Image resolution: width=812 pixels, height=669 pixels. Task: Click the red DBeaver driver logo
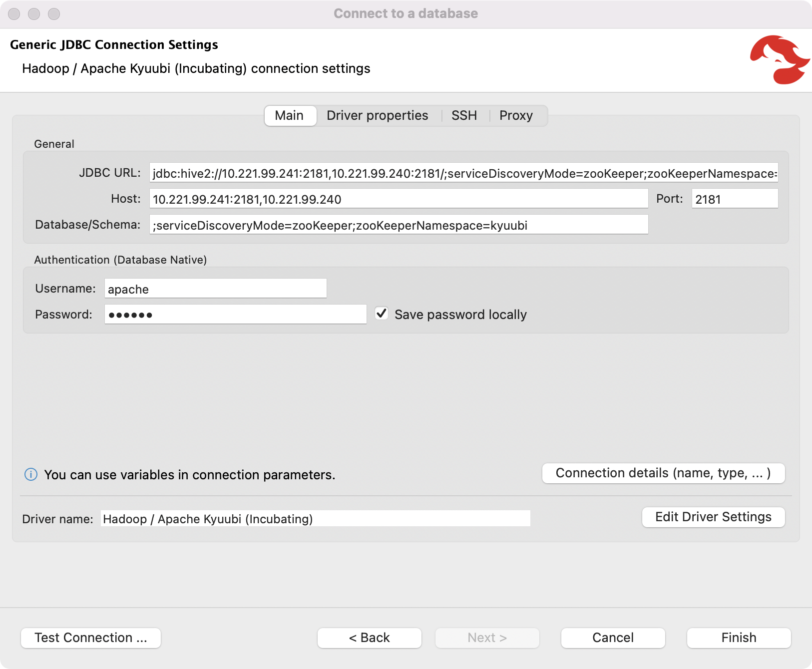[779, 59]
